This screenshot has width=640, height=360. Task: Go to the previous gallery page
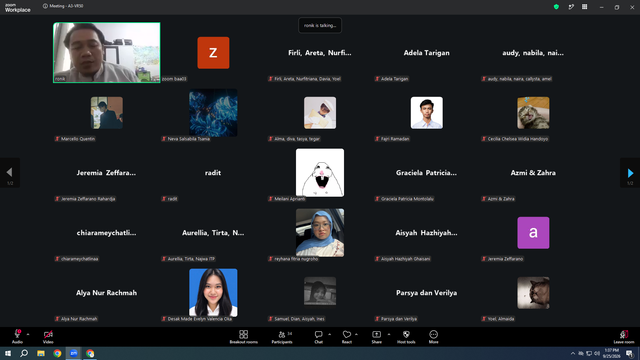coord(10,173)
